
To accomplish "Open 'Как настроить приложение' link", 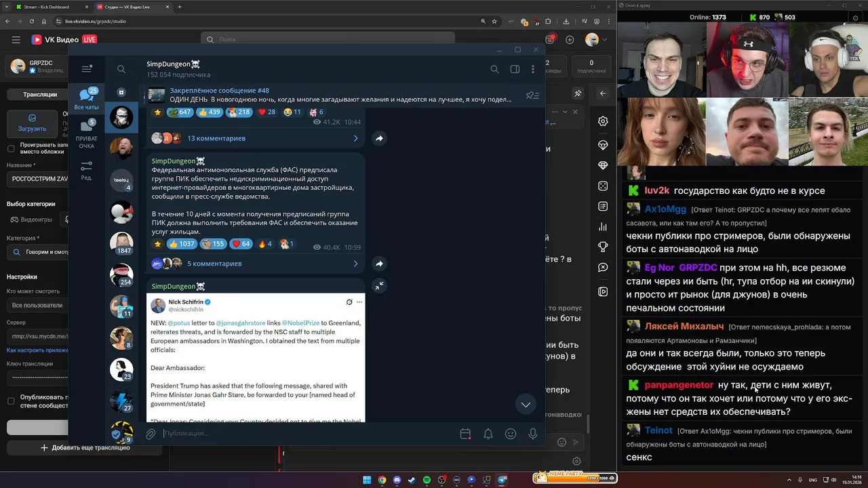I will pos(38,350).
